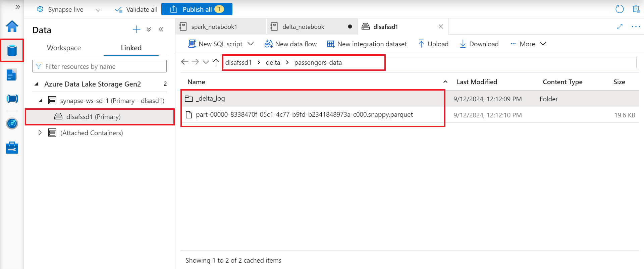The height and width of the screenshot is (269, 644).
Task: Refresh the workspace
Action: pos(620,9)
